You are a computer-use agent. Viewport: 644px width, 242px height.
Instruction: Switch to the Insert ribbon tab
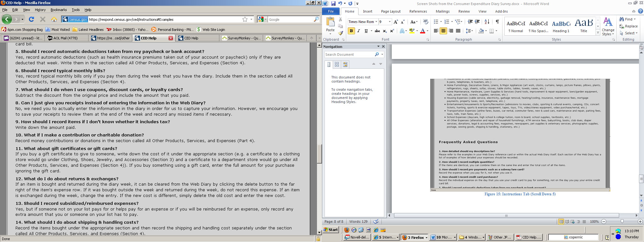tap(368, 11)
